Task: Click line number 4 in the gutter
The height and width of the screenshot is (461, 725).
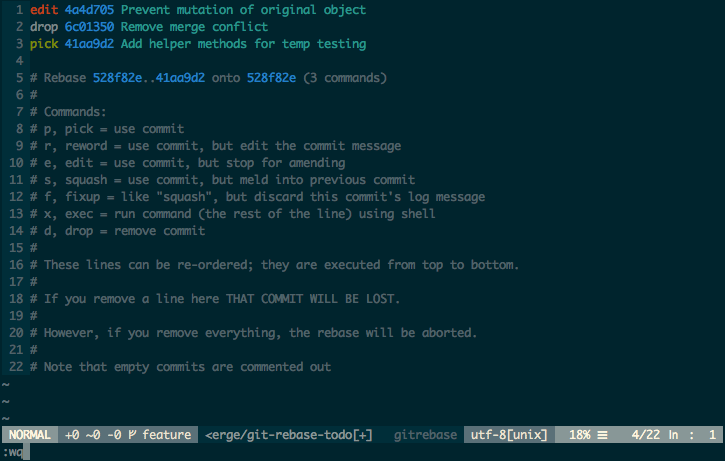Action: point(19,61)
